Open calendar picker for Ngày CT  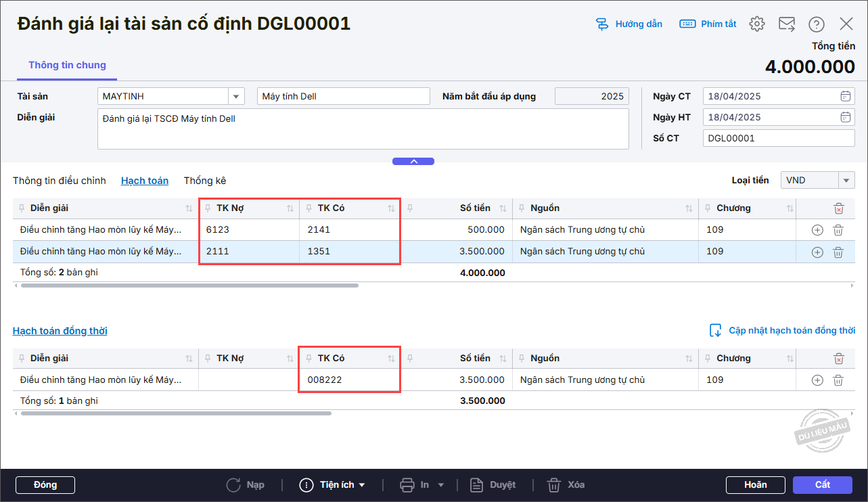pyautogui.click(x=845, y=96)
